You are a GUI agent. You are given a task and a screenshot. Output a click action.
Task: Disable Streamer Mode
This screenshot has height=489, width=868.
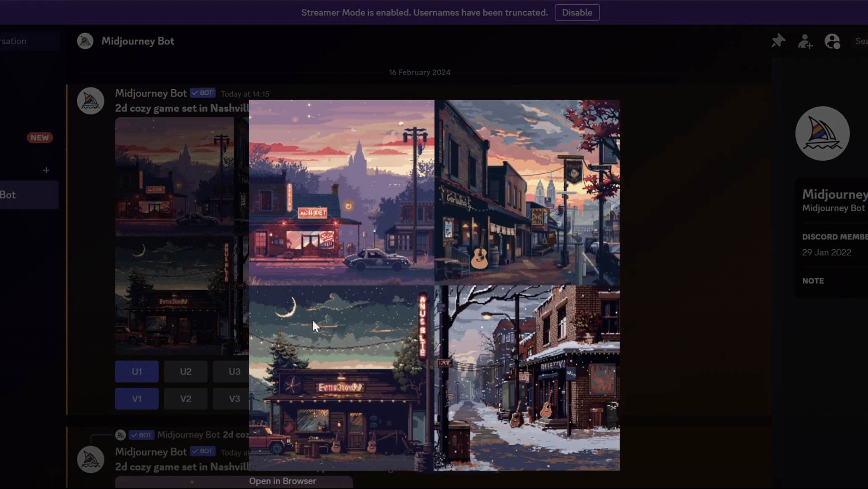[x=577, y=13]
